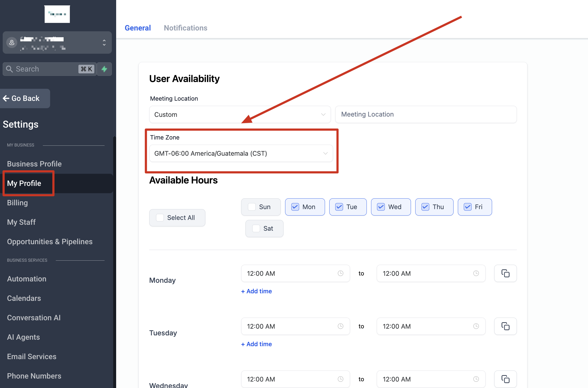Click the location account avatar icon
Viewport: 588px width, 388px height.
click(12, 43)
